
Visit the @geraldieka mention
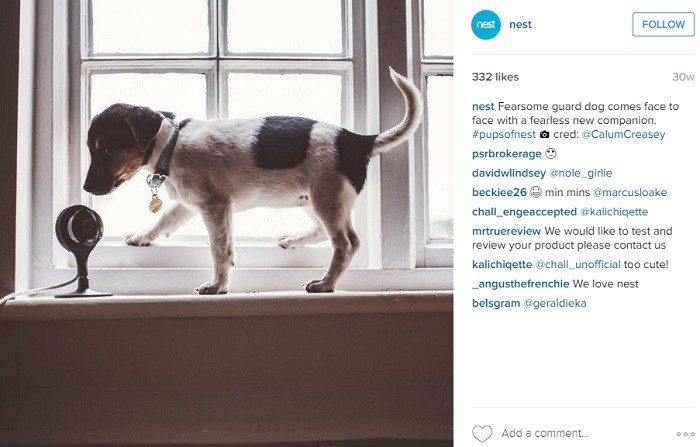555,303
